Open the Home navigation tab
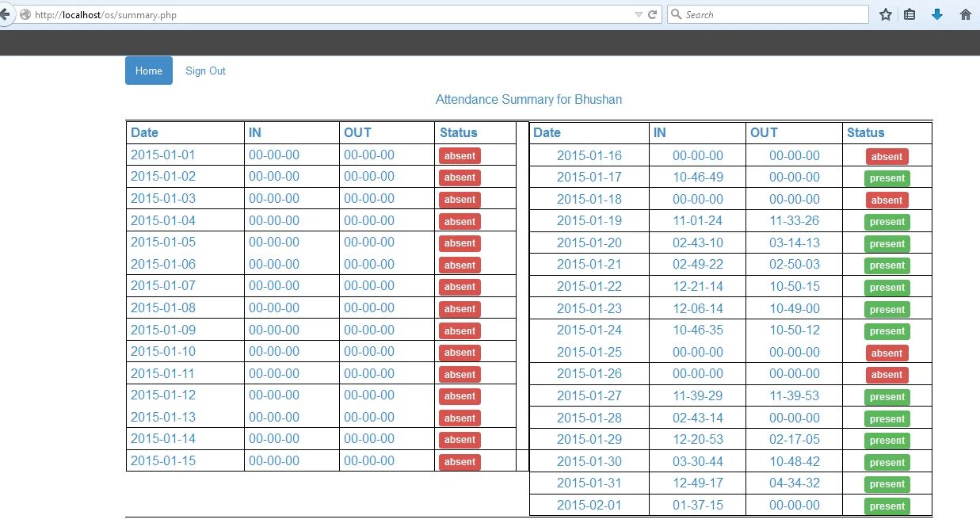Viewport: 980px width, 527px height. point(149,71)
